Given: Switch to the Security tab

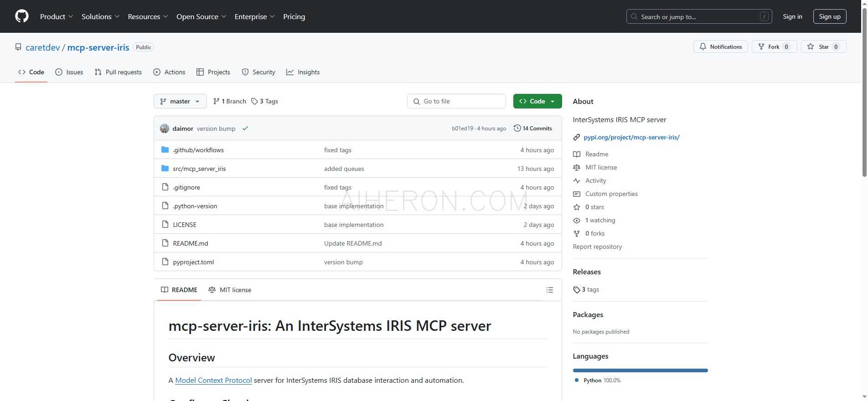Looking at the screenshot, I should (x=258, y=72).
